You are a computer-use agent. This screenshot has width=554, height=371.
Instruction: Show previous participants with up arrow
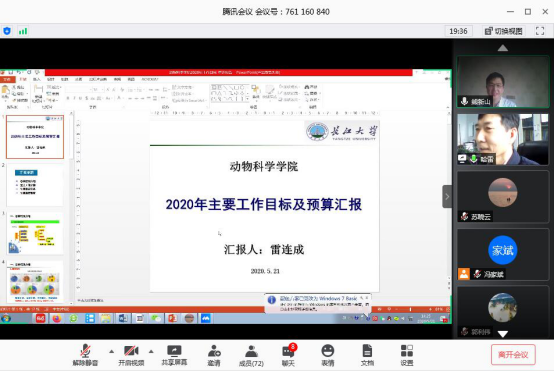point(503,48)
